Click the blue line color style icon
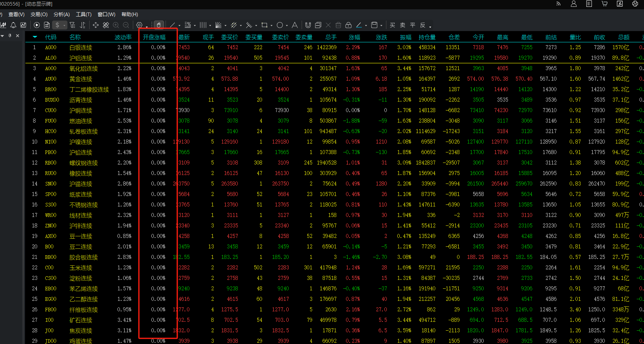 pyautogui.click(x=359, y=25)
